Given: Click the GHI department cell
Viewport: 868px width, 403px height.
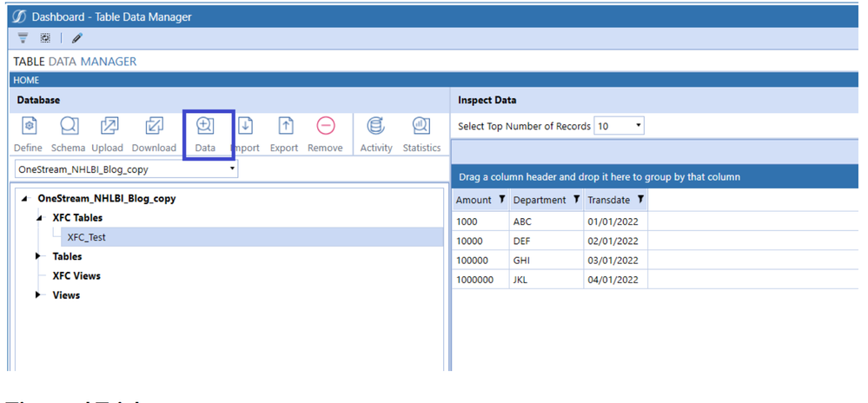Looking at the screenshot, I should point(547,261).
